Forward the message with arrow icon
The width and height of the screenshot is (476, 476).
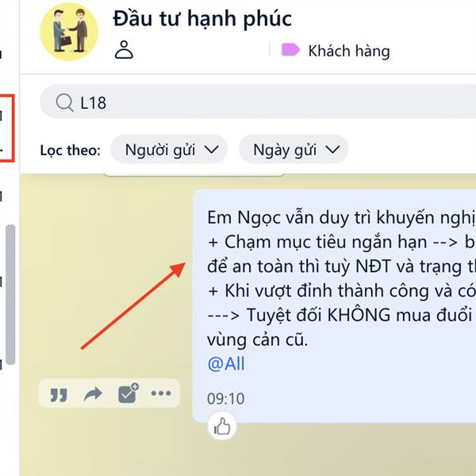point(93,393)
